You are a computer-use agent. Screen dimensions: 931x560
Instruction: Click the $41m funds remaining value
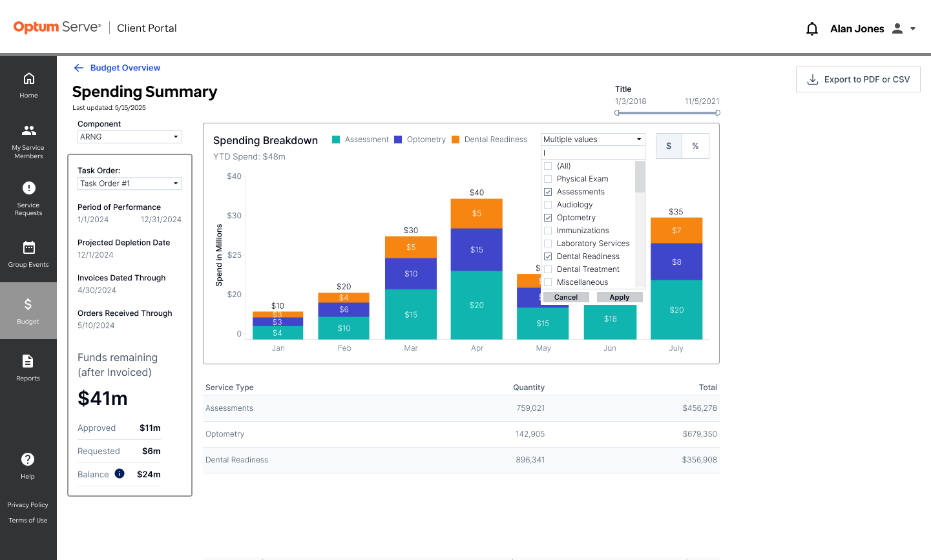click(x=103, y=399)
